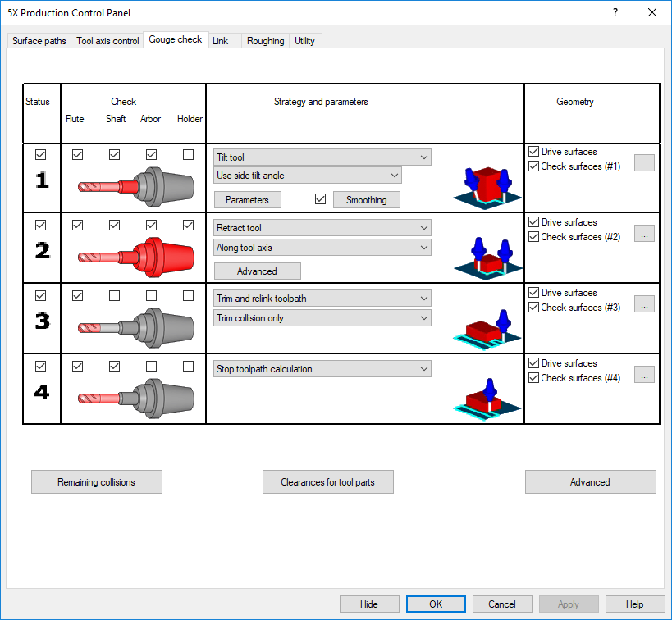Click the help question mark in title bar

tap(615, 12)
